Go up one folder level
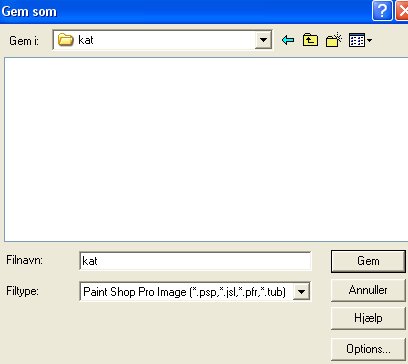The width and height of the screenshot is (408, 364). point(310,40)
